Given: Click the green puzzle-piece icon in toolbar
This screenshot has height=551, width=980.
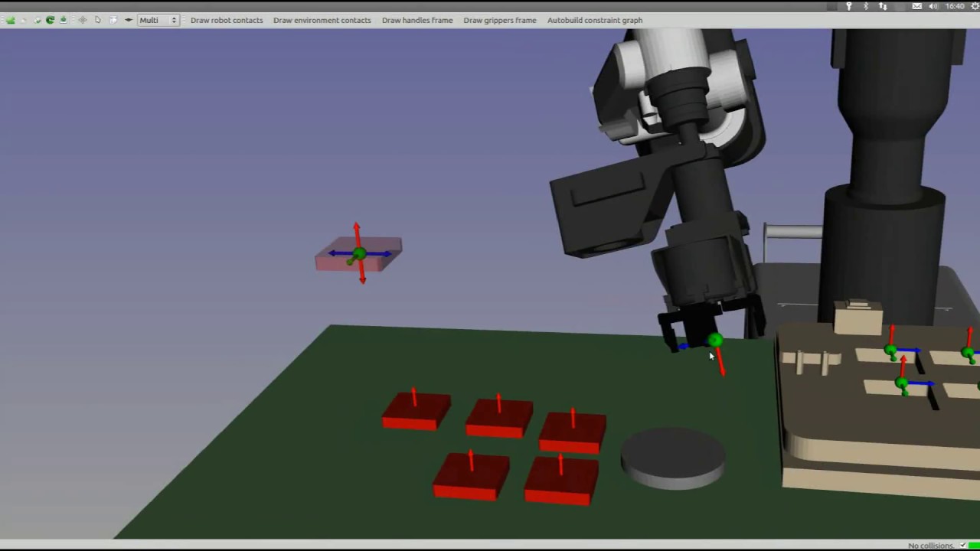Looking at the screenshot, I should click(11, 20).
